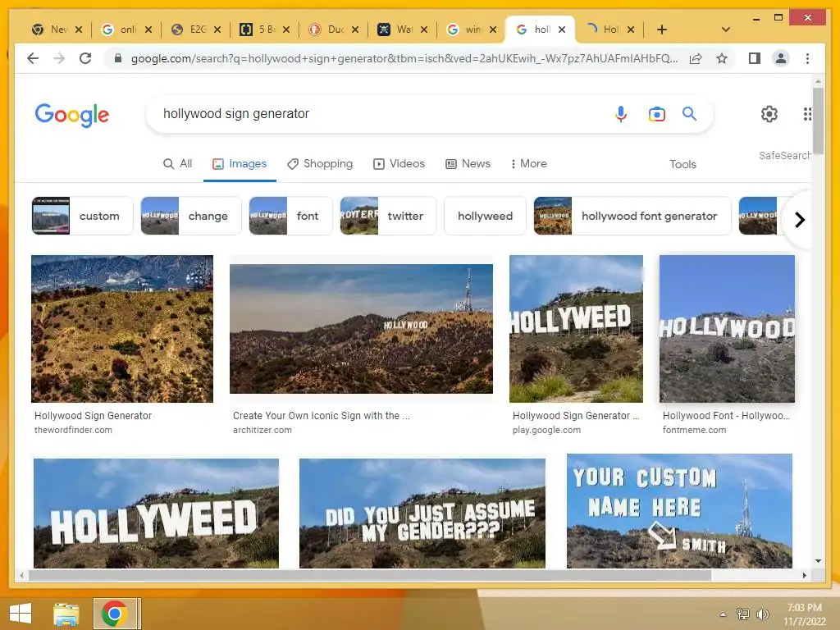Switch to Videos results
The height and width of the screenshot is (630, 840).
click(x=399, y=163)
